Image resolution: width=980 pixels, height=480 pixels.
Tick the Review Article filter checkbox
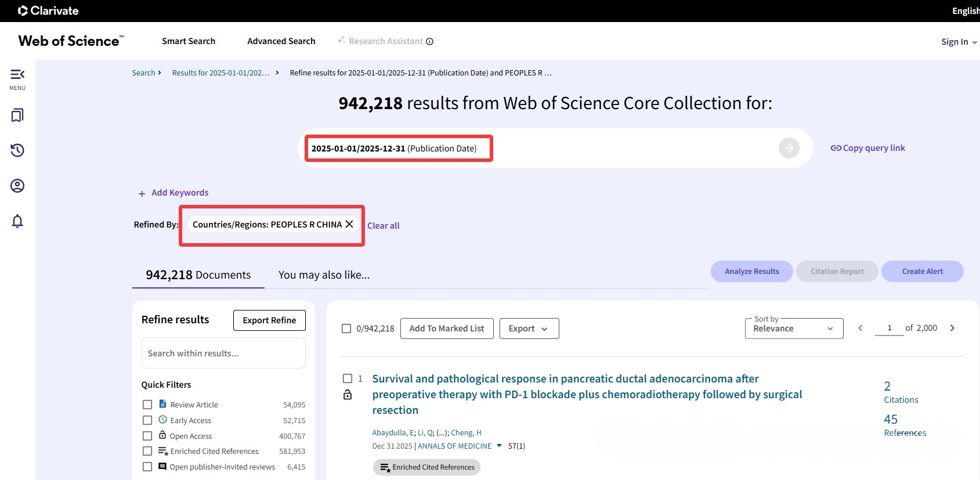click(x=147, y=405)
